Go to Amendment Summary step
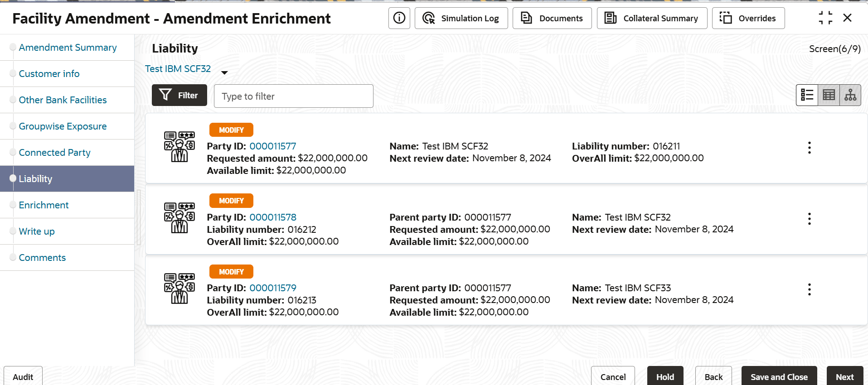 coord(68,48)
